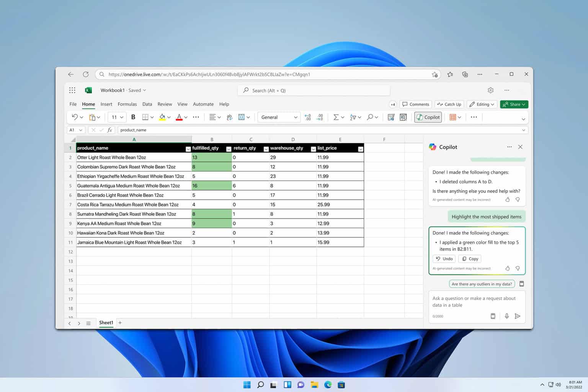The width and height of the screenshot is (588, 392).
Task: Click Increase Decimal icon
Action: click(308, 117)
